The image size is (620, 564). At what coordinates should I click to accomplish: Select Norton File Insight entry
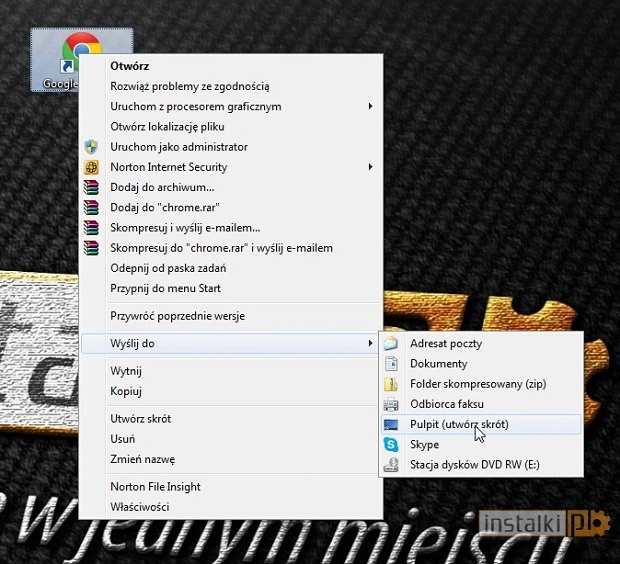click(155, 487)
